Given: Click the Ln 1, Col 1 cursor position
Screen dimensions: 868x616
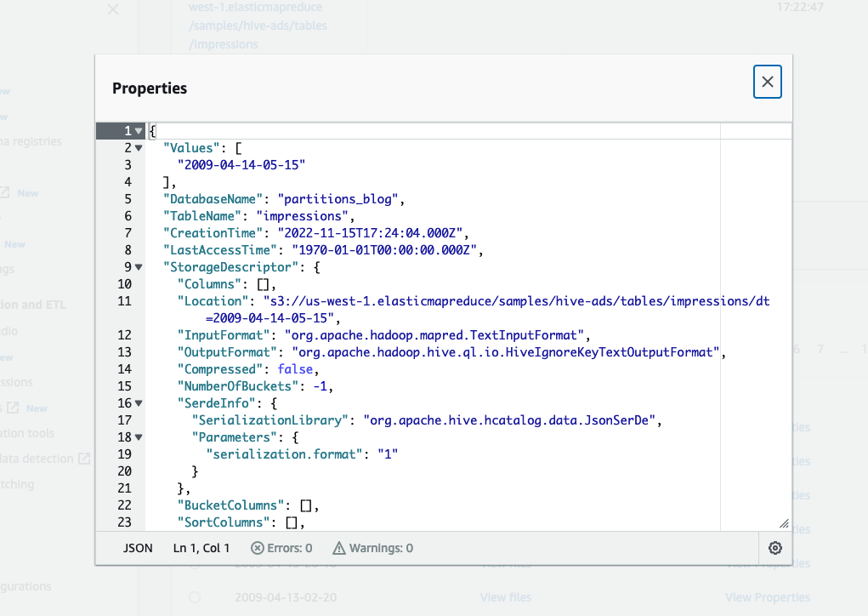Looking at the screenshot, I should [201, 548].
